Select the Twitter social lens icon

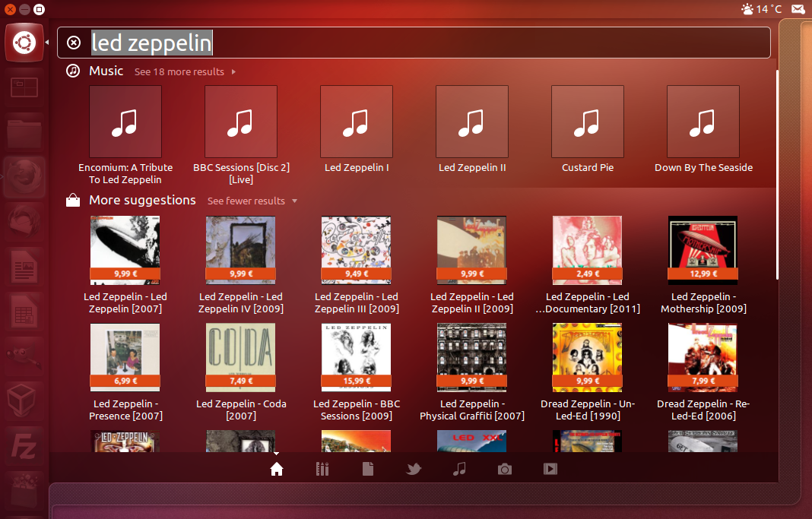(414, 470)
